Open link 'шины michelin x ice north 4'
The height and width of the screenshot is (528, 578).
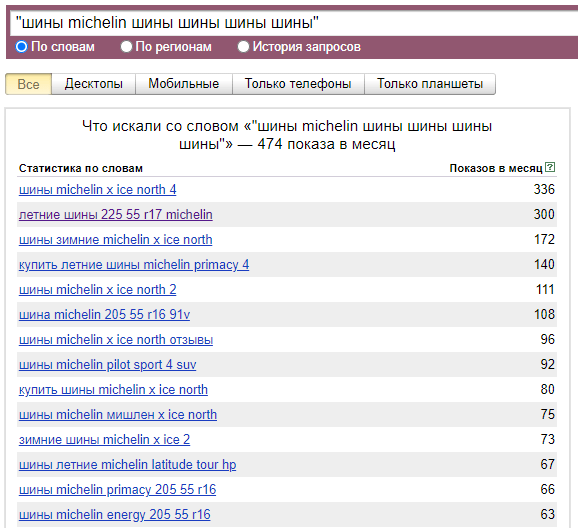pyautogui.click(x=97, y=190)
